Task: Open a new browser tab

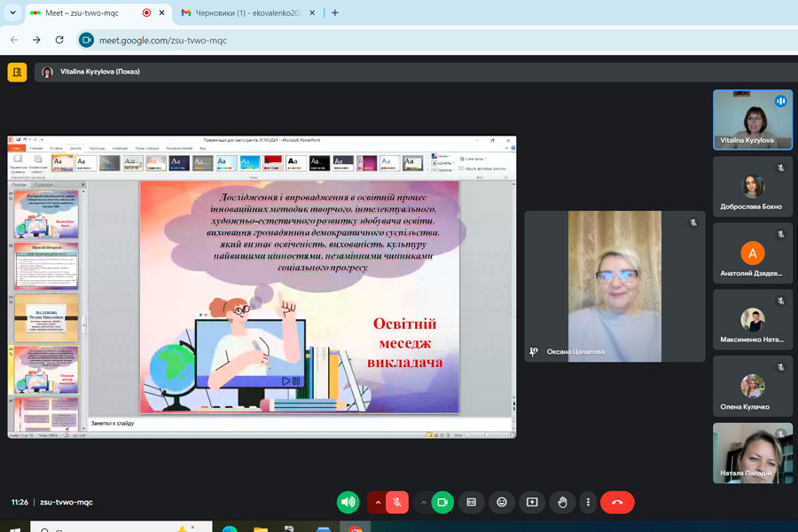Action: click(334, 12)
